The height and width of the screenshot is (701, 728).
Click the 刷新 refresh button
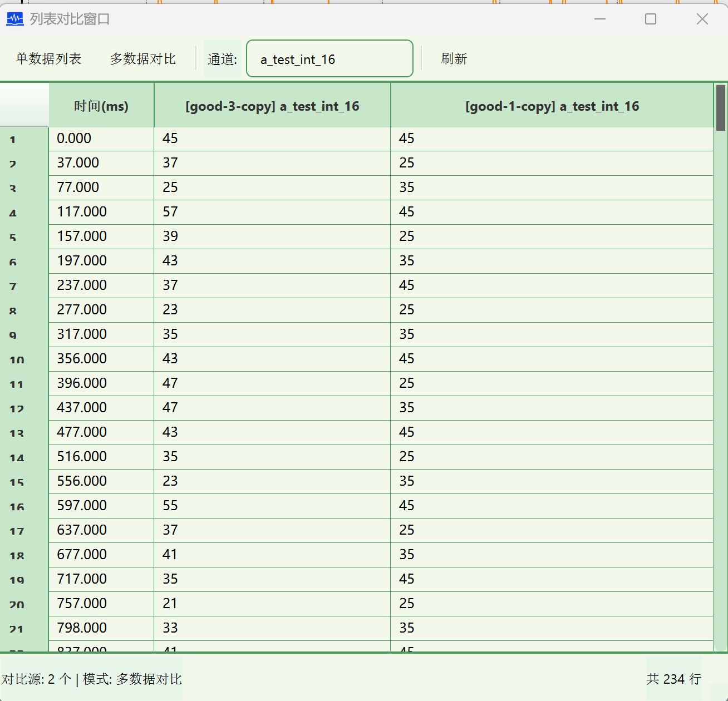[454, 58]
